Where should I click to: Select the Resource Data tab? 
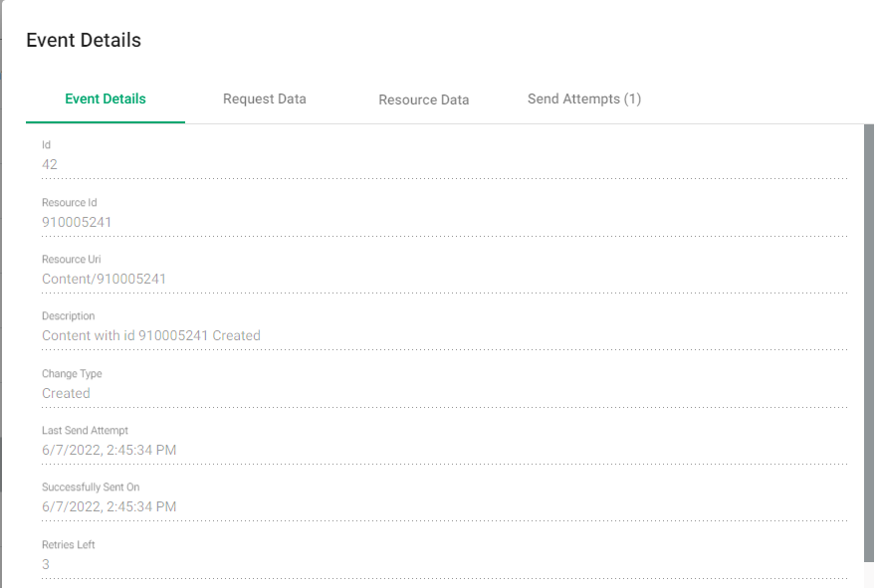coord(424,100)
